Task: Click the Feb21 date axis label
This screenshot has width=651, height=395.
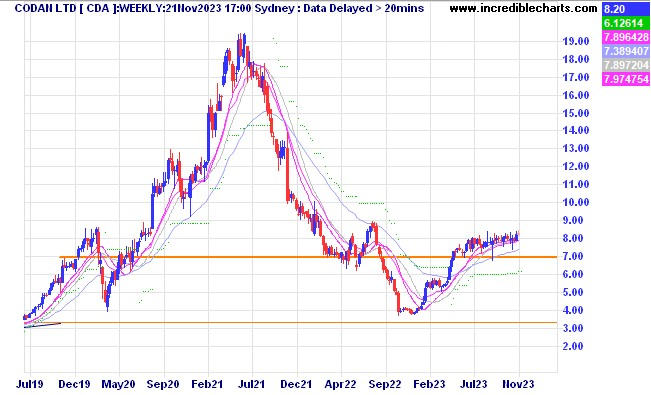Action: (207, 384)
